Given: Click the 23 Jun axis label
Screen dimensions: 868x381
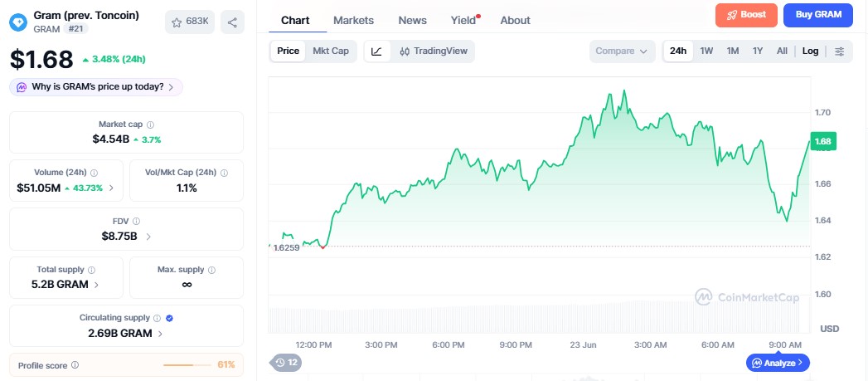Looking at the screenshot, I should click(583, 345).
